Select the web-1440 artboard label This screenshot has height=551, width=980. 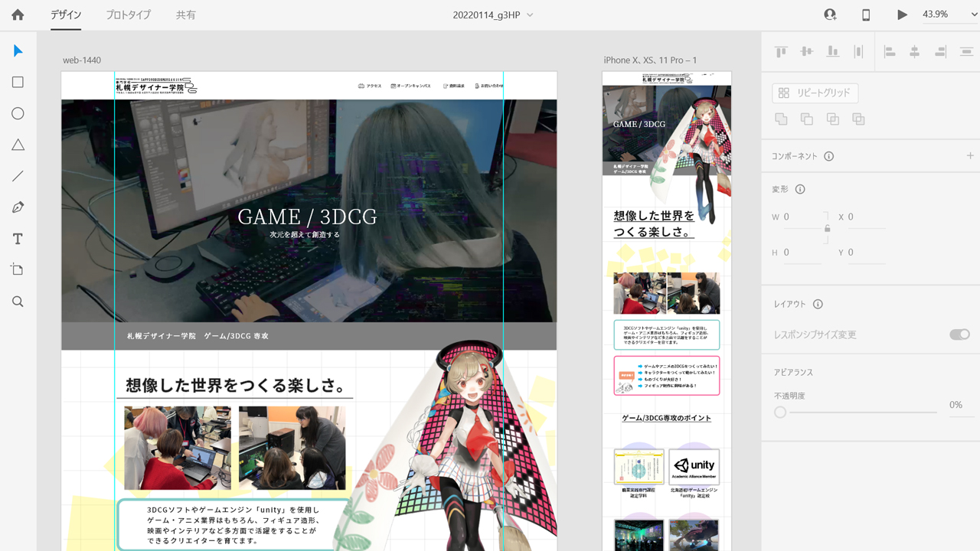point(82,60)
